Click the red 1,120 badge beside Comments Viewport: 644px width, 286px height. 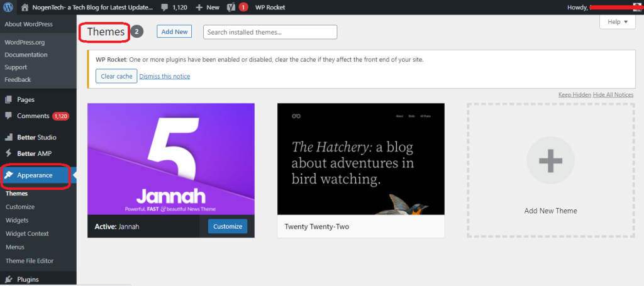(61, 116)
